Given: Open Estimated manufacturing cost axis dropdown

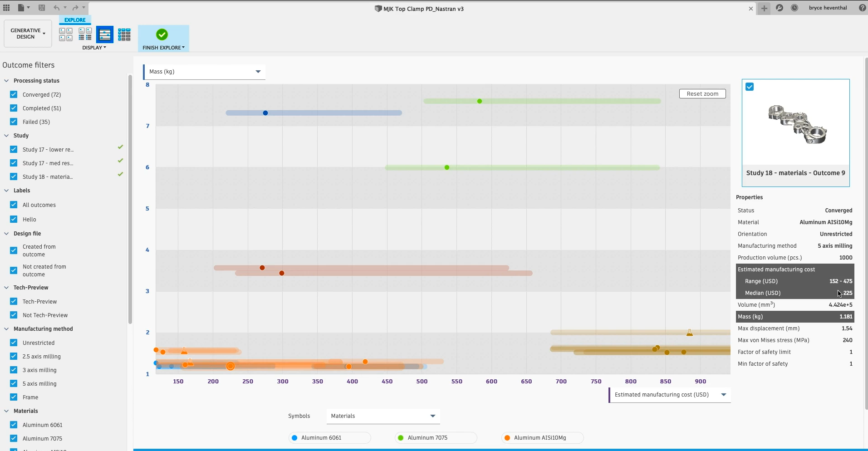Looking at the screenshot, I should 670,395.
